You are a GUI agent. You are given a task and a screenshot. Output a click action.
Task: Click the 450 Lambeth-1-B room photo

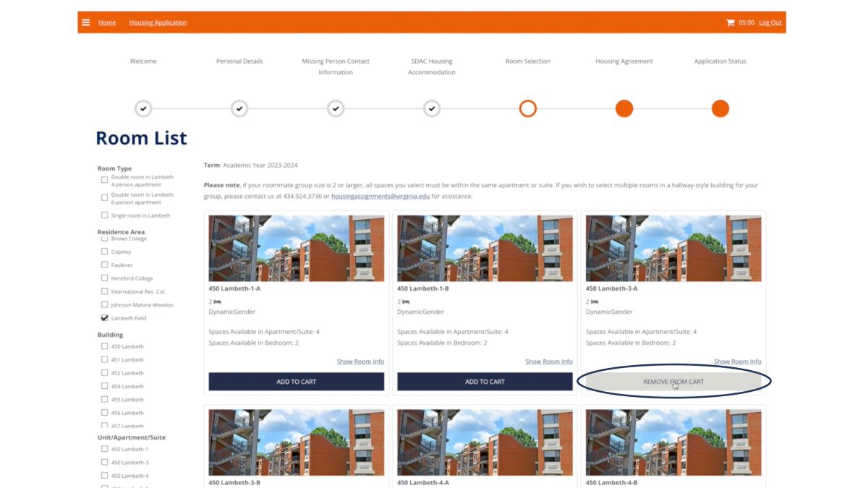pos(485,248)
